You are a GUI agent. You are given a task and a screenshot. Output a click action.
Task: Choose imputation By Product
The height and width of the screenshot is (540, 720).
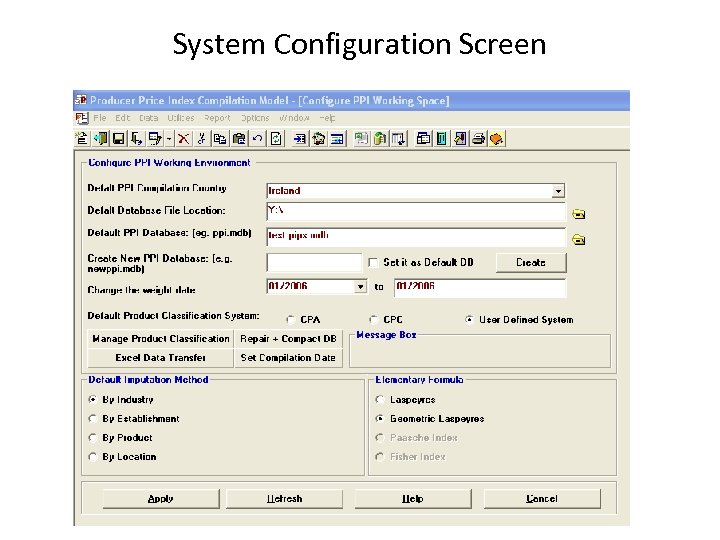tap(93, 438)
